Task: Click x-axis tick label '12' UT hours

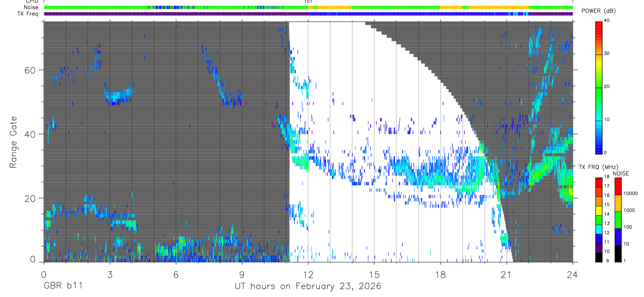Action: 308,273
